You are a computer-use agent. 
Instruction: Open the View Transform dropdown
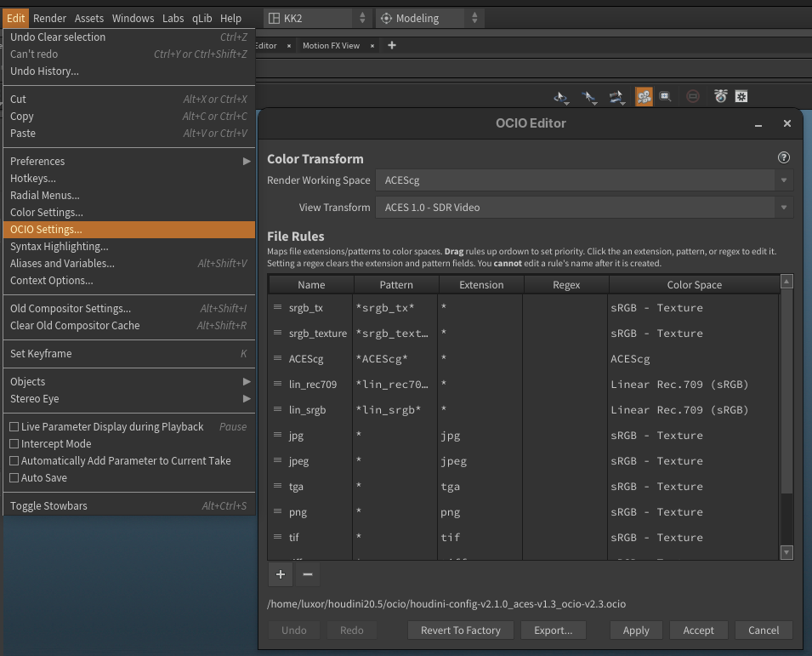pos(585,208)
